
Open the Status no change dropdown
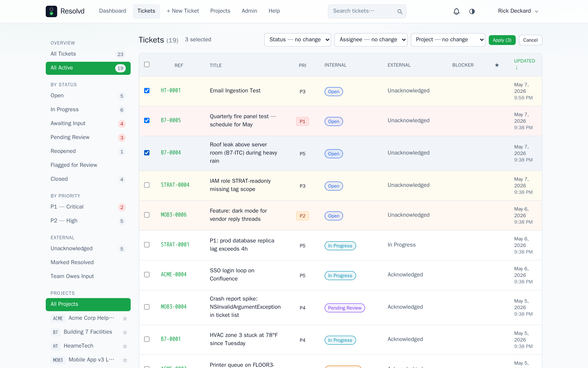pyautogui.click(x=297, y=40)
